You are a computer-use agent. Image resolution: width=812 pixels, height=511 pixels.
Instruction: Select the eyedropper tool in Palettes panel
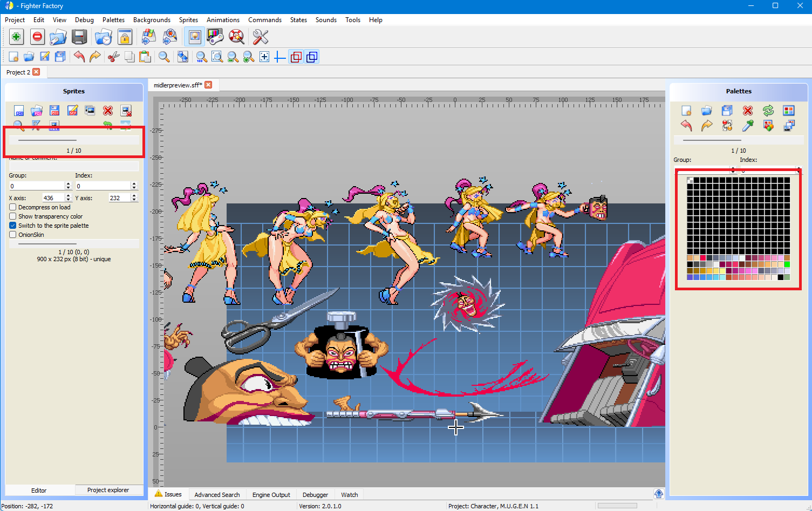coord(748,126)
